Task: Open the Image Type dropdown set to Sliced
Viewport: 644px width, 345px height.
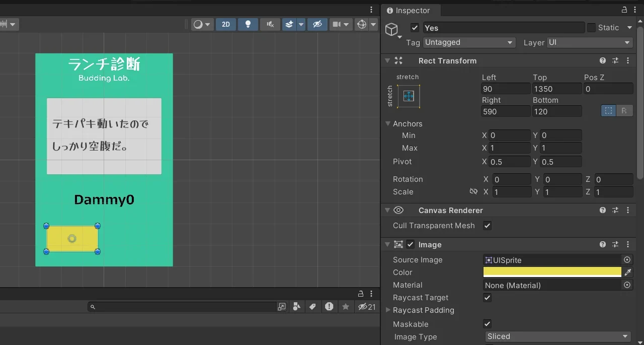Action: [558, 336]
